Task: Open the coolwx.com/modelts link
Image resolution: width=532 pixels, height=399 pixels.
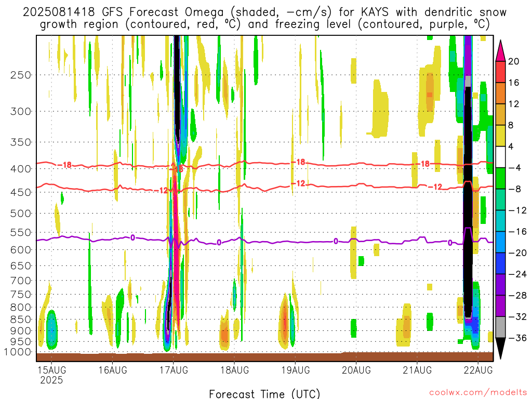Action: tap(478, 393)
